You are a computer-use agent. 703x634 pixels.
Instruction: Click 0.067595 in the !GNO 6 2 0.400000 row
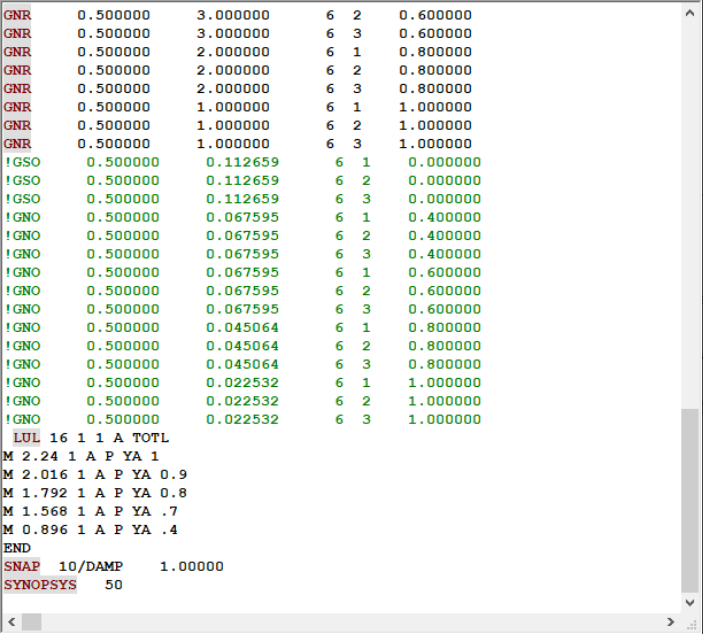tap(243, 235)
